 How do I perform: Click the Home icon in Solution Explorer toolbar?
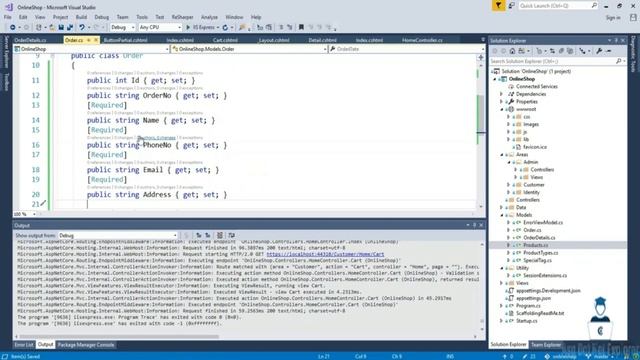pyautogui.click(x=512, y=51)
